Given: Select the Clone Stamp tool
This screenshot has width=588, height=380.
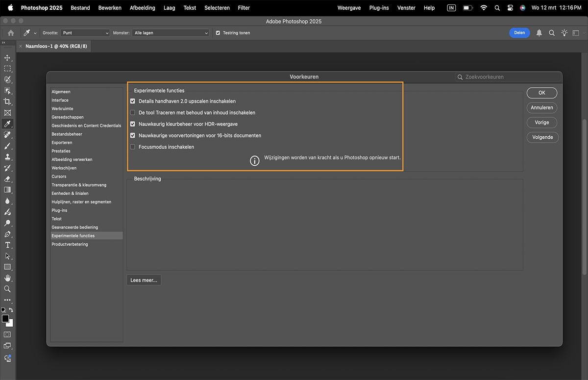Looking at the screenshot, I should (x=7, y=157).
